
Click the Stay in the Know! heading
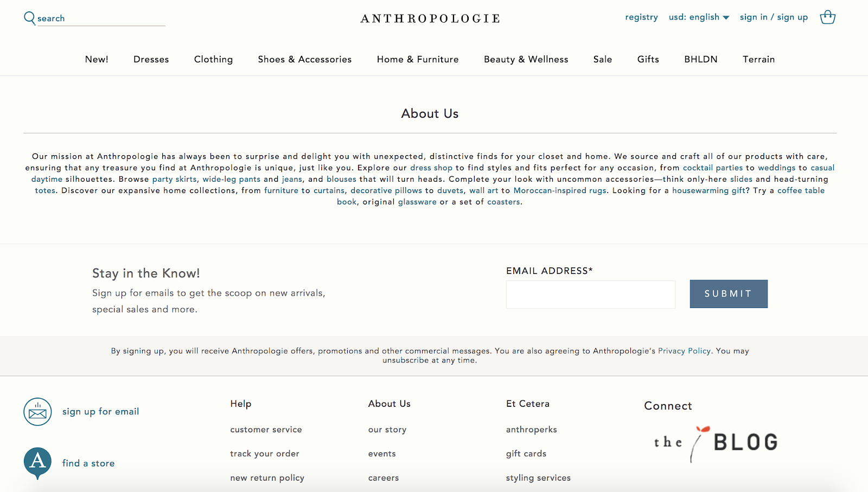point(146,273)
